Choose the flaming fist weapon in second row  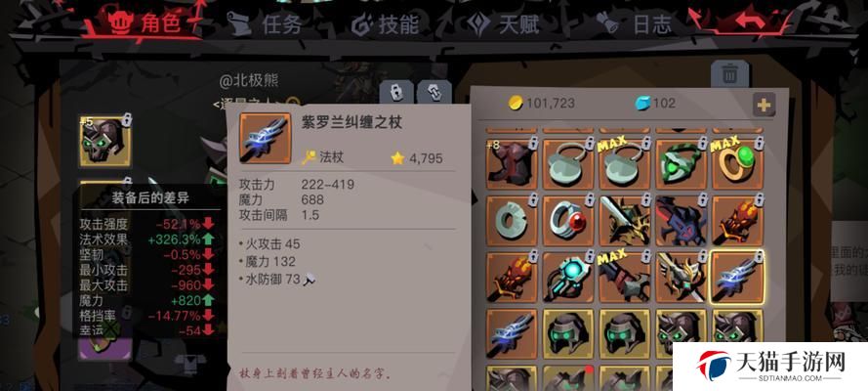coord(737,220)
